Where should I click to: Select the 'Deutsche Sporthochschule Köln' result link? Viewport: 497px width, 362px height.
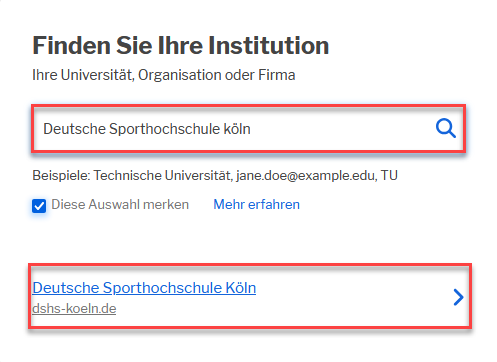pyautogui.click(x=144, y=288)
